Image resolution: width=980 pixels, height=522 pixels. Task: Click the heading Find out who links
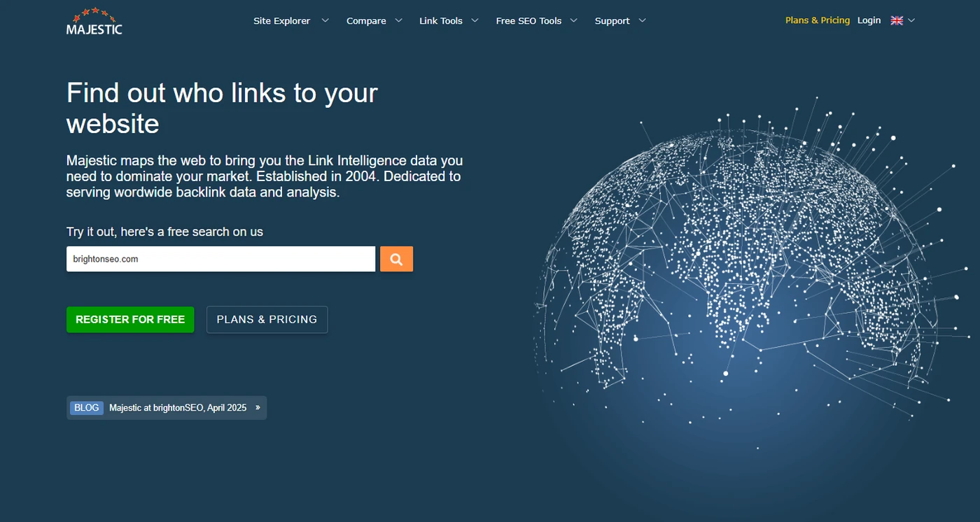[x=222, y=108]
